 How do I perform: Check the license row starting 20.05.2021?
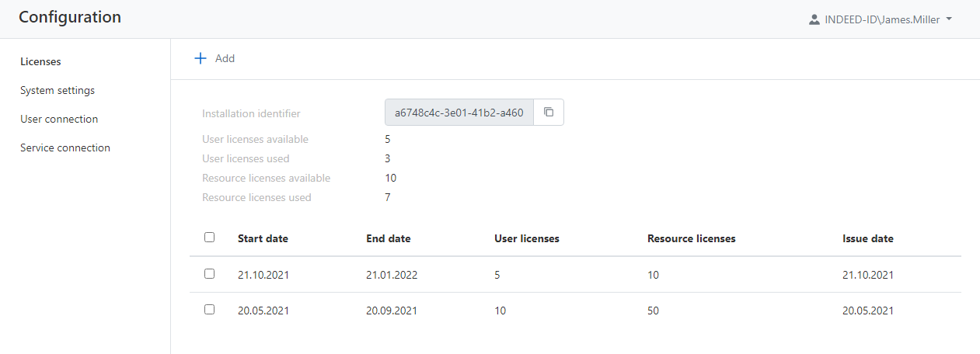pos(209,310)
